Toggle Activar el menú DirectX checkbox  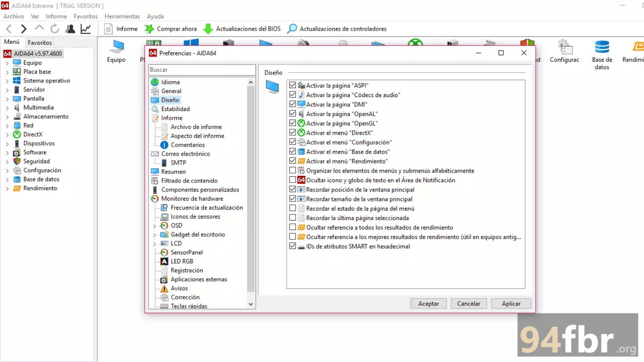[x=293, y=132]
